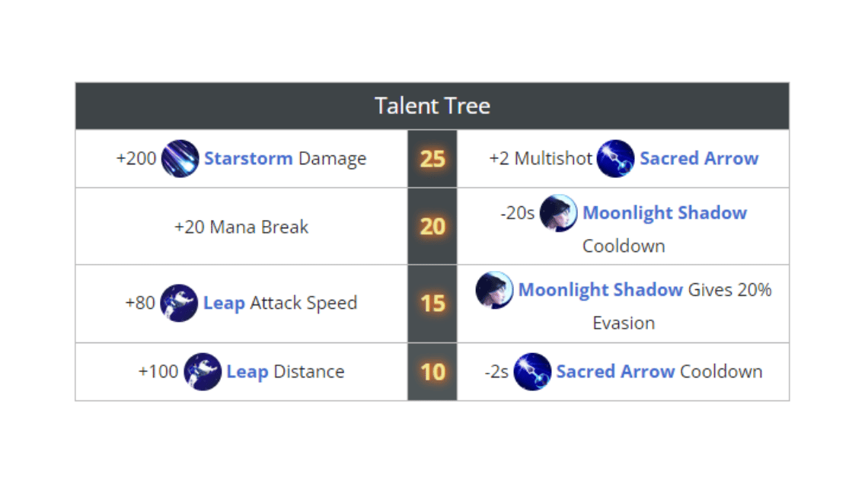Viewport: 868px width, 487px height.
Task: Click the Moonlight Shadow icon beside -20s
Action: pos(559,213)
